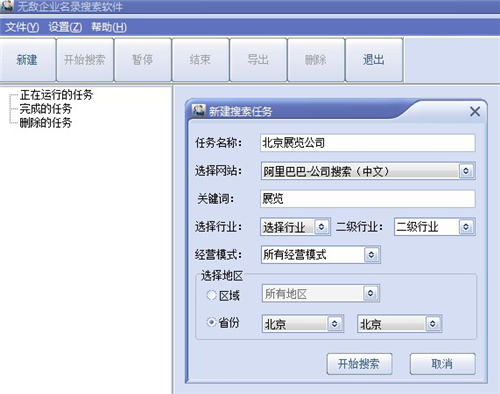Click the 新建 toolbar button
Viewport: 500px width, 394px height.
[28, 60]
